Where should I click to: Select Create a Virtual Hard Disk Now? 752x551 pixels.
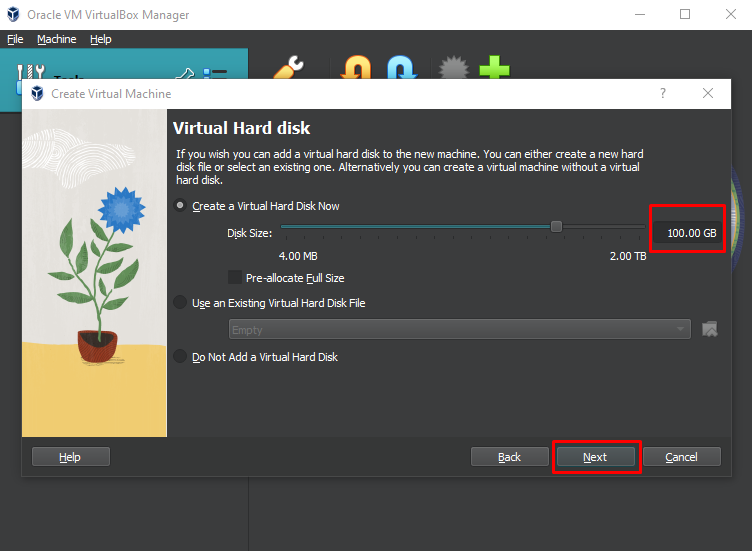coord(180,206)
